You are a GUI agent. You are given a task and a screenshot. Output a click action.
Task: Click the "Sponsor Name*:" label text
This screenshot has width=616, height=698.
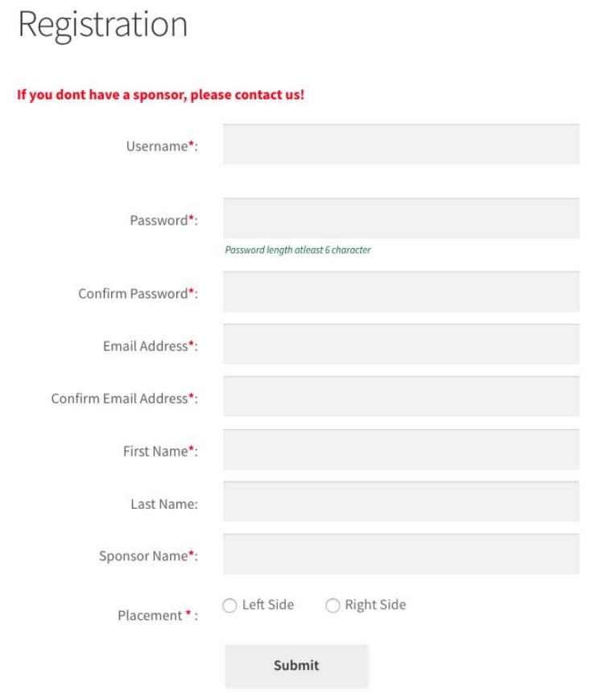point(148,556)
